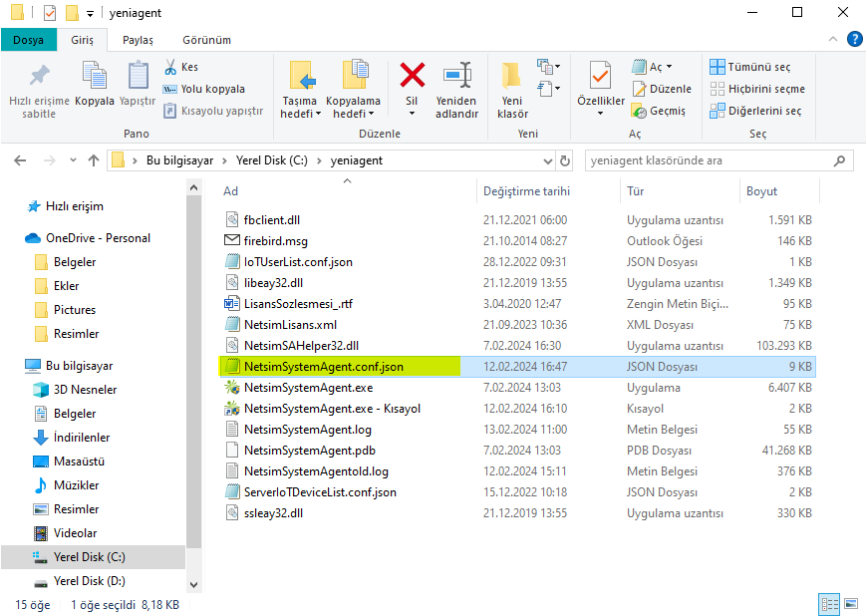Click the Kopyala copy icon
This screenshot has height=616, width=866.
click(x=95, y=76)
